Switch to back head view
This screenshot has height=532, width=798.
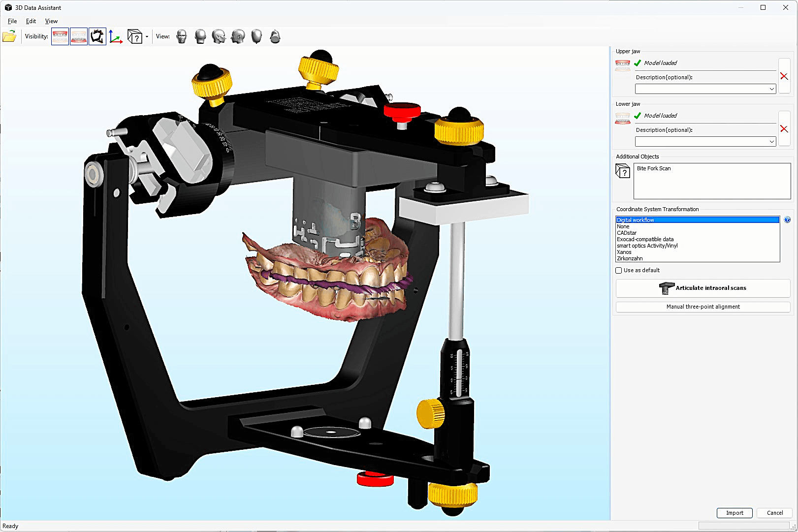coord(200,36)
